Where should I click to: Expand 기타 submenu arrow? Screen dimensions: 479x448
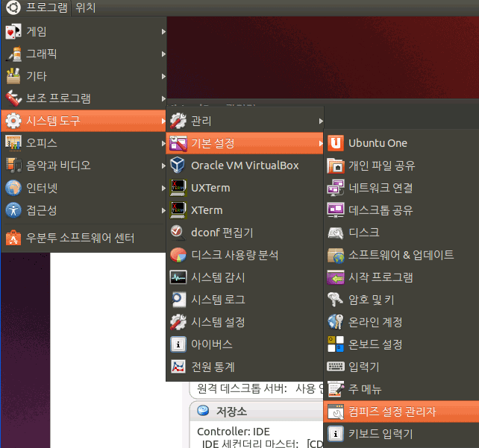point(163,76)
